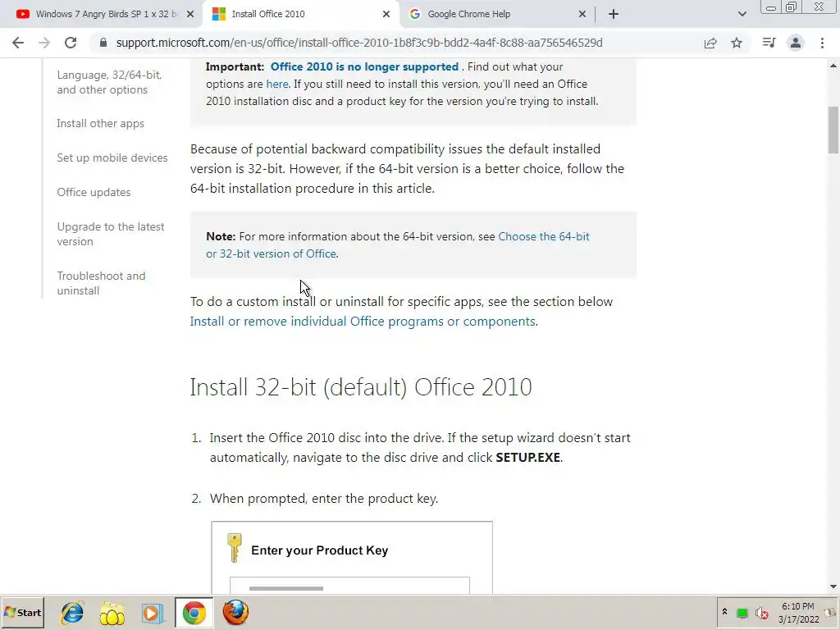
Task: Open the Chrome profile avatar
Action: click(x=796, y=43)
